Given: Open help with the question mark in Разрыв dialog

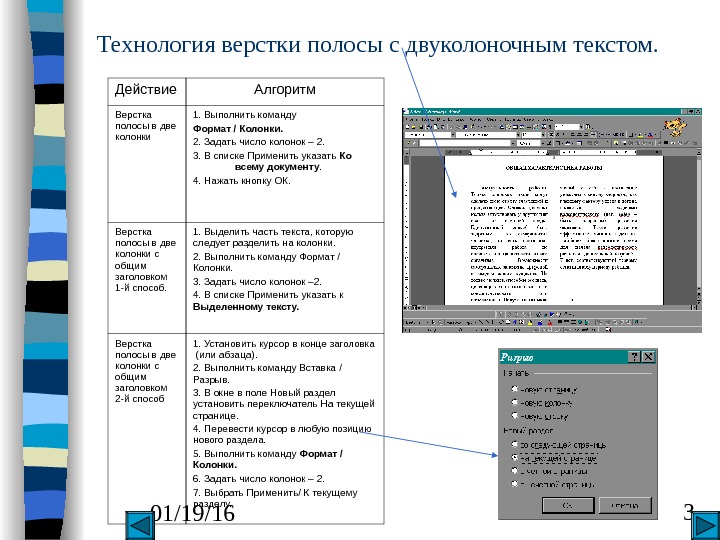Looking at the screenshot, I should (x=634, y=357).
